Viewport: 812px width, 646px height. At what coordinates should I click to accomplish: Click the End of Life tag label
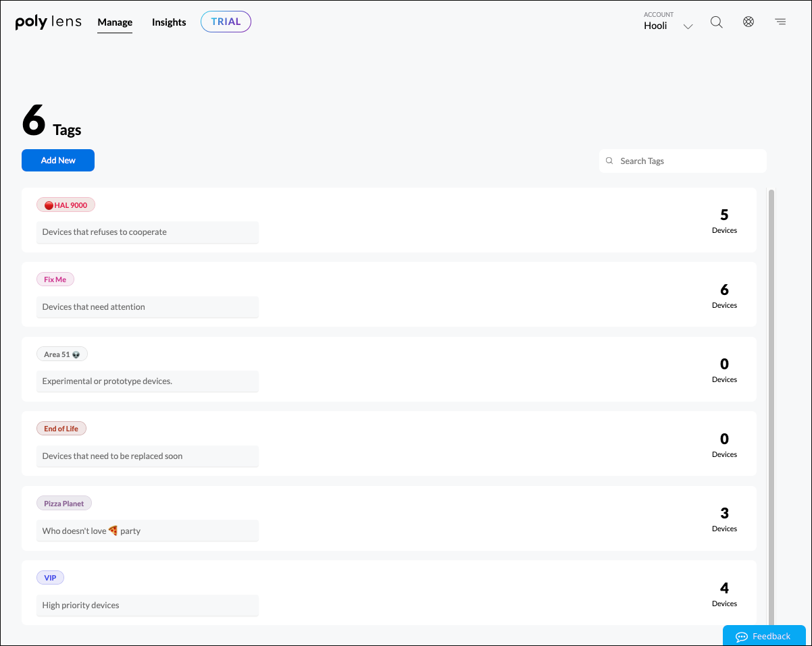point(61,429)
